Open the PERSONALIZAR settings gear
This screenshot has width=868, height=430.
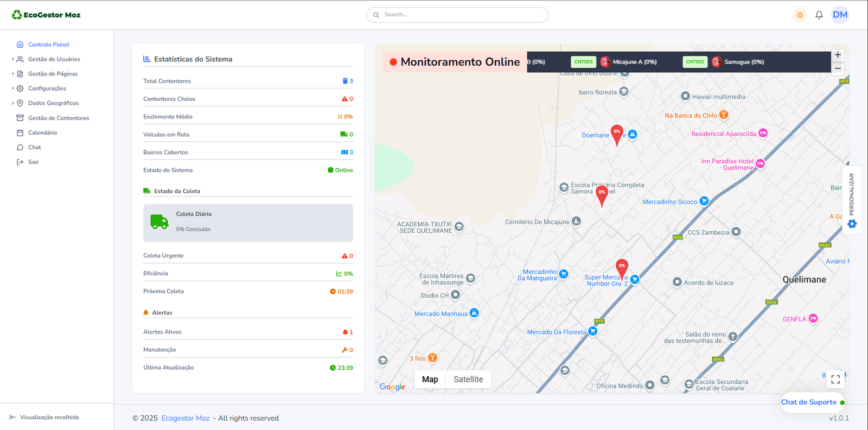pyautogui.click(x=852, y=224)
